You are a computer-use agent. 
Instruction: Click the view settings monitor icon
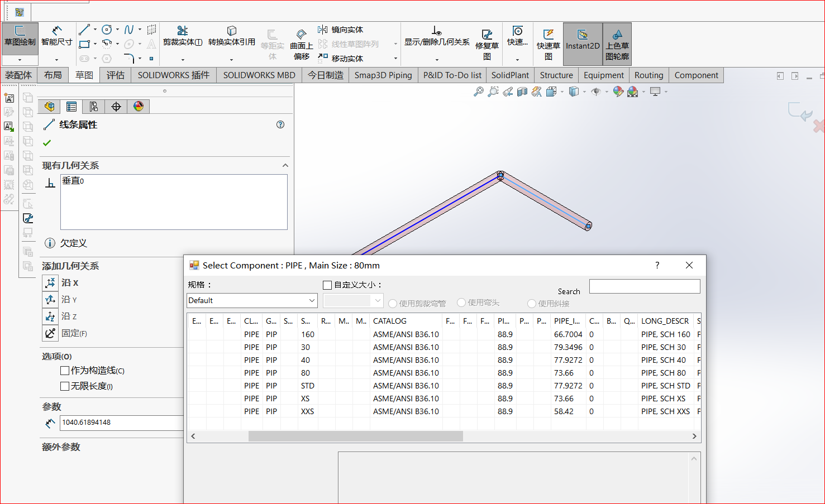[655, 92]
